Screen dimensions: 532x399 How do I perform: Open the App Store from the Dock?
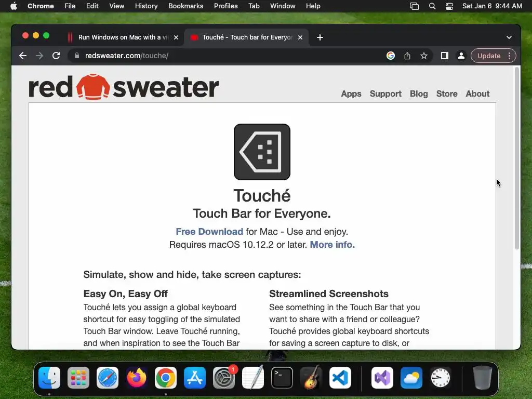point(195,378)
